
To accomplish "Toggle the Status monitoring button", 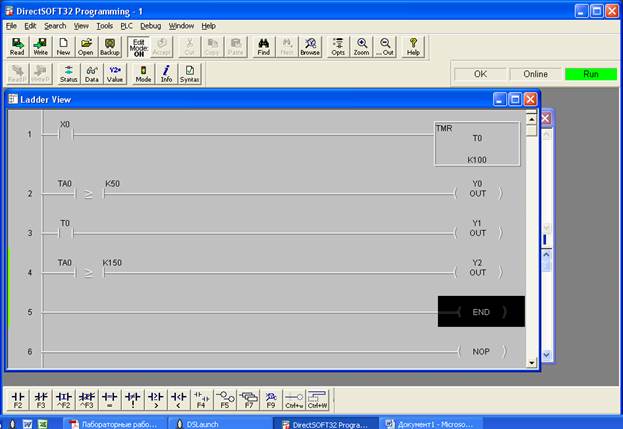I will 68,73.
